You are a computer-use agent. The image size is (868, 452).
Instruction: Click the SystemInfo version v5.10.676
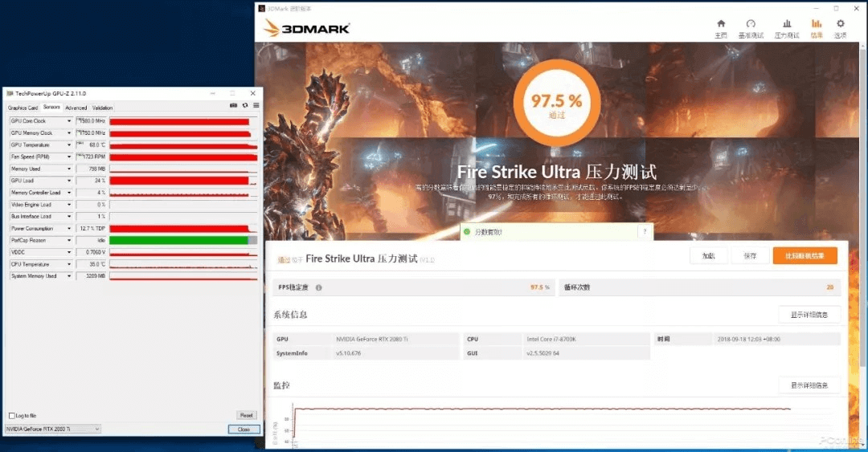click(x=349, y=353)
